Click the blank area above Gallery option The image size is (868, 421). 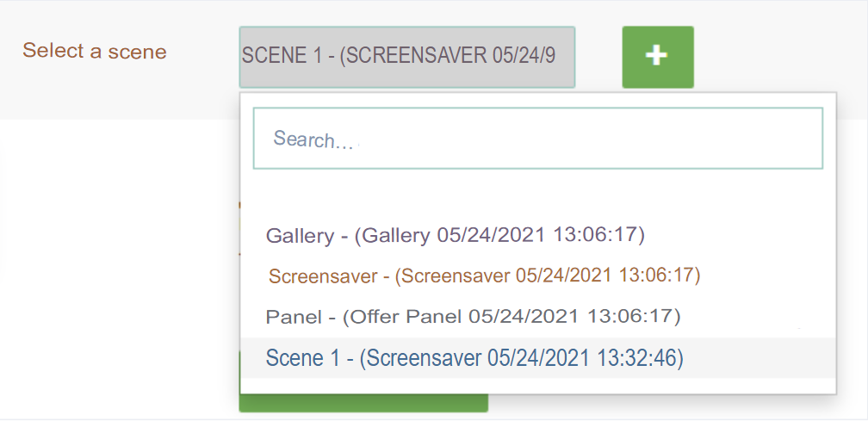point(538,194)
